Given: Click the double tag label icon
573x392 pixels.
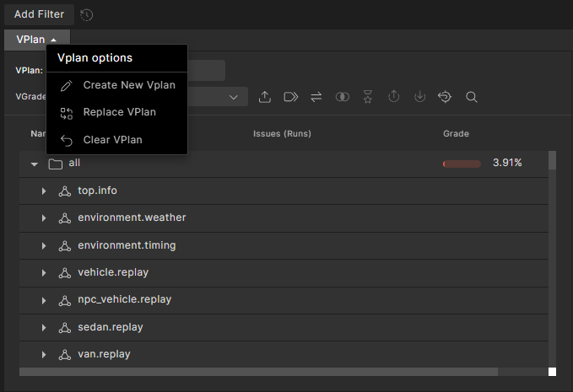Looking at the screenshot, I should (x=290, y=97).
